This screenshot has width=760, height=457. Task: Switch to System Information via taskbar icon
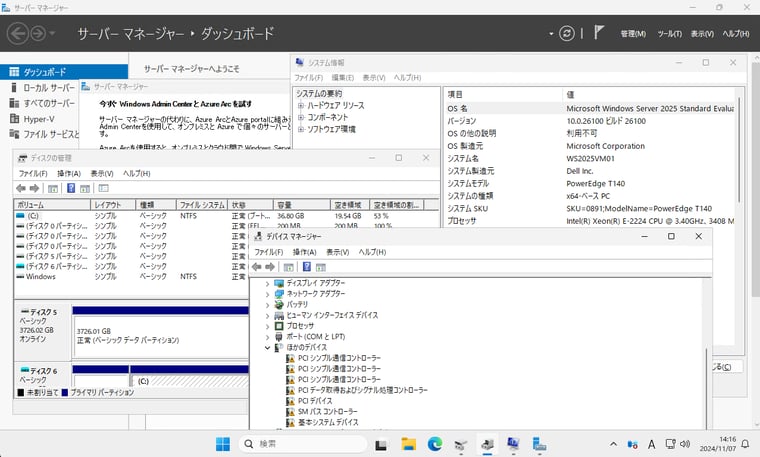pyautogui.click(x=513, y=444)
